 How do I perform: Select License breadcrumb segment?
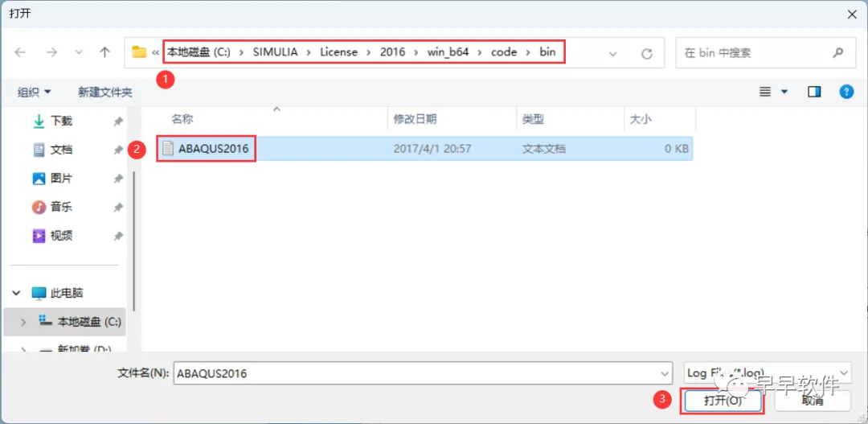pyautogui.click(x=338, y=52)
